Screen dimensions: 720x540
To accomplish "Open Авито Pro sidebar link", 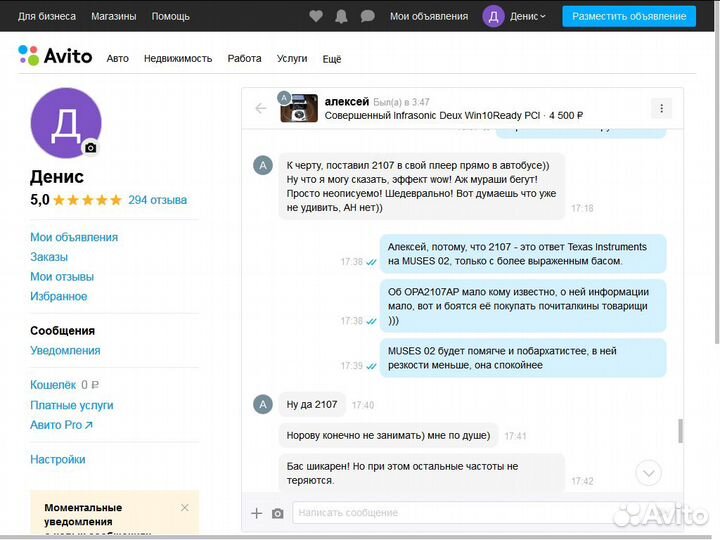I will coord(61,425).
